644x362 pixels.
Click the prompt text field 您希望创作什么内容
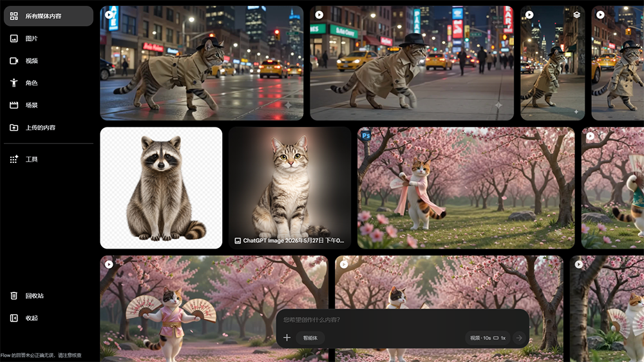(x=402, y=319)
